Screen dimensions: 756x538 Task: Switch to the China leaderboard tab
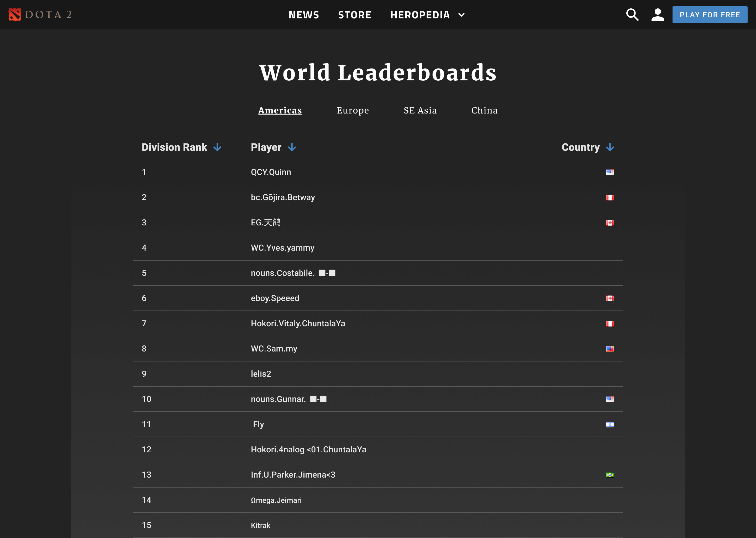tap(484, 110)
